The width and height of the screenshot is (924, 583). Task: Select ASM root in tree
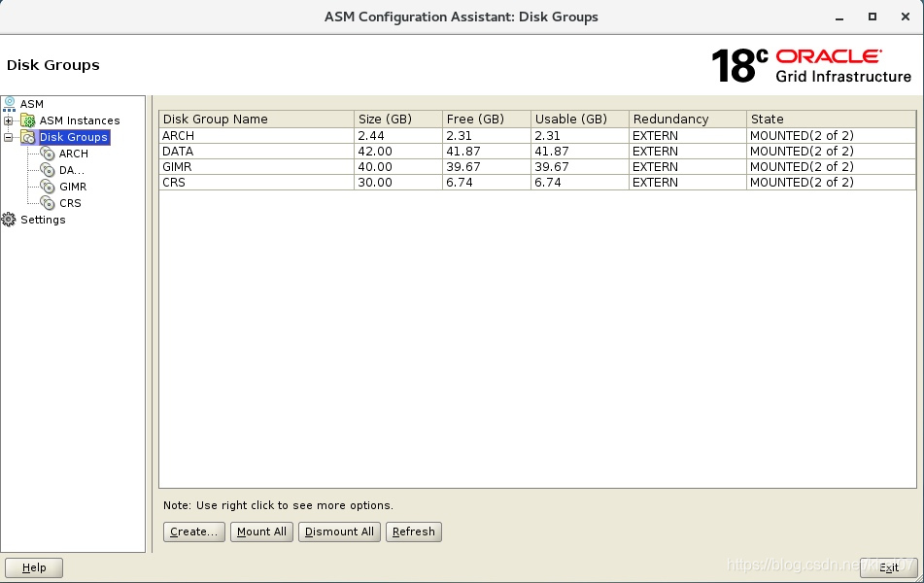(x=32, y=104)
